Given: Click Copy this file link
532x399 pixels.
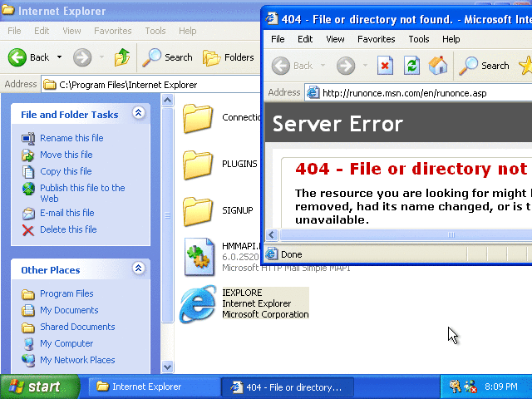Looking at the screenshot, I should [x=66, y=171].
